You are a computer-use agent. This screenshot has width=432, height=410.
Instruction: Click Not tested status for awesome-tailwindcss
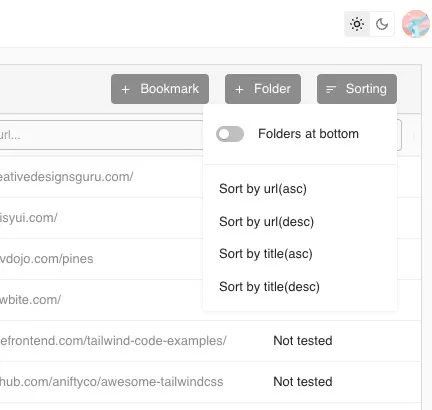click(x=303, y=382)
